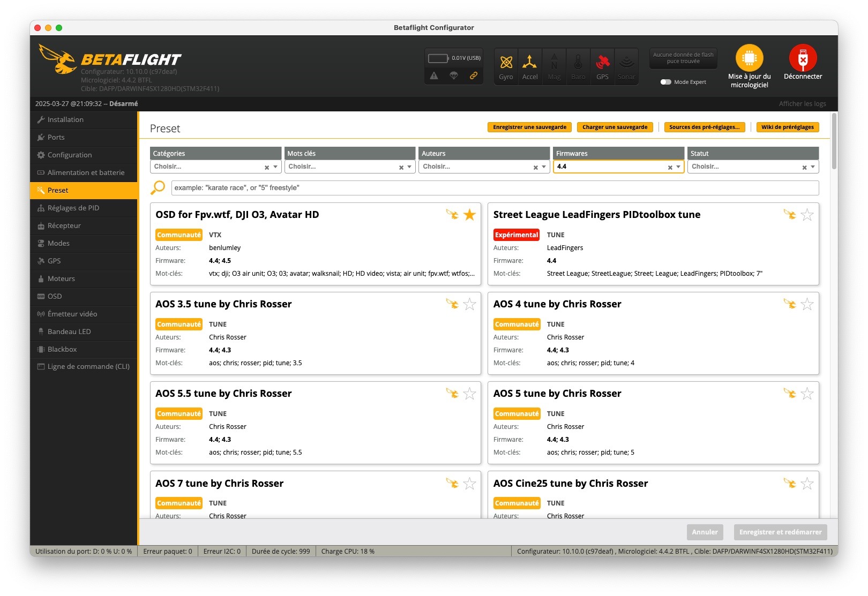The width and height of the screenshot is (868, 596).
Task: Open the AOS 4 tune by Chris Rosser card title
Action: tap(557, 304)
